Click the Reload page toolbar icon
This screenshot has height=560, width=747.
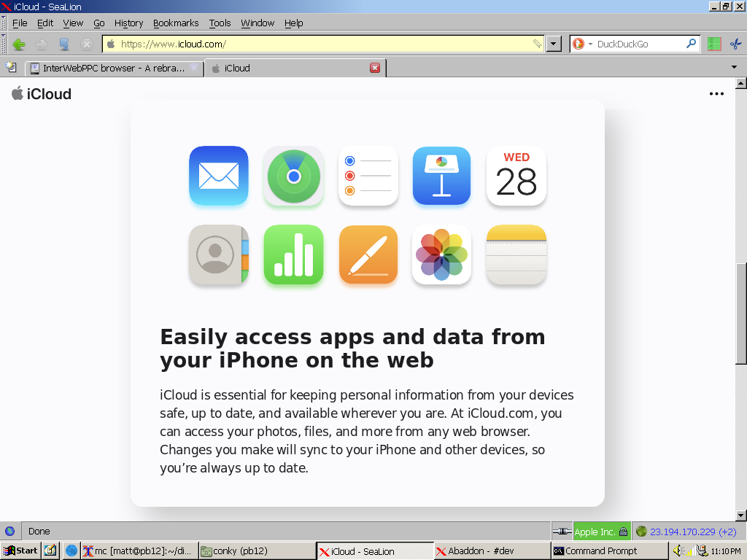point(64,44)
